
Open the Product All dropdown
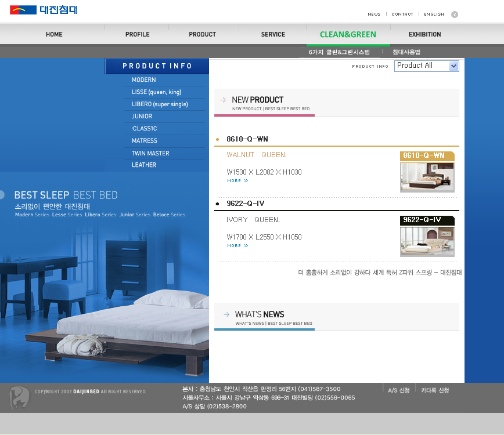427,66
